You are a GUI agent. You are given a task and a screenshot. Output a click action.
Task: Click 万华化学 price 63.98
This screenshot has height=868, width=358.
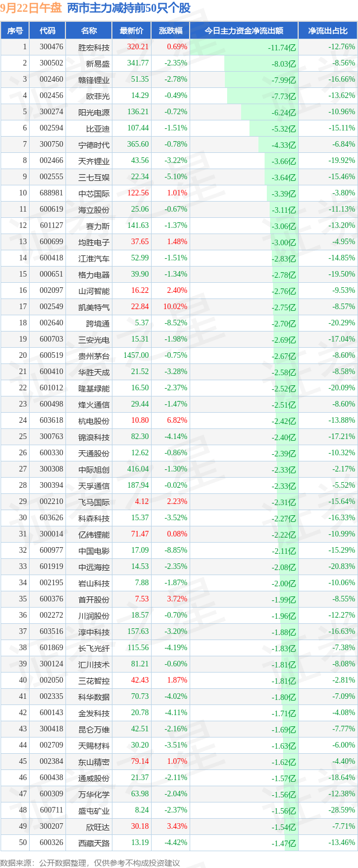click(x=140, y=794)
